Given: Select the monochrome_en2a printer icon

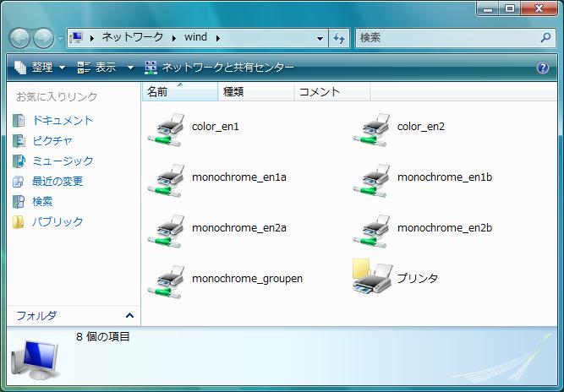Looking at the screenshot, I should [x=165, y=231].
